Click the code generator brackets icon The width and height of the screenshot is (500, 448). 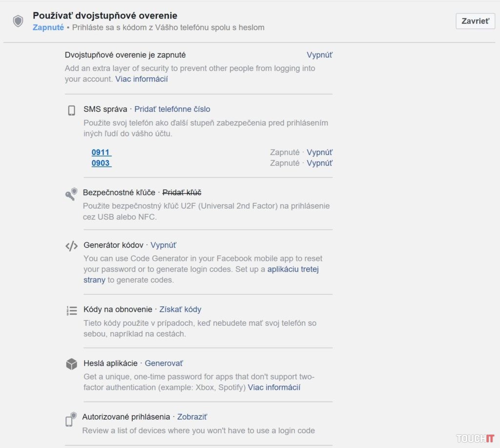tap(71, 246)
